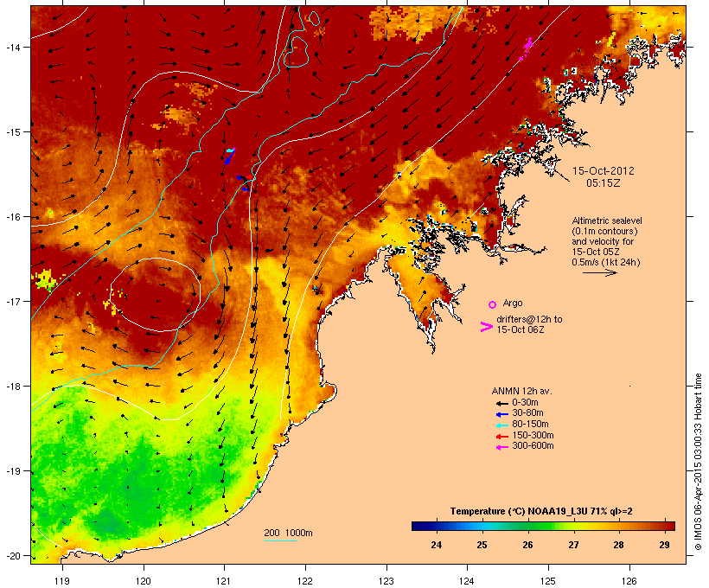The height and width of the screenshot is (588, 709).
Task: Click the ANMN 12h av. heading
Action: (x=521, y=391)
